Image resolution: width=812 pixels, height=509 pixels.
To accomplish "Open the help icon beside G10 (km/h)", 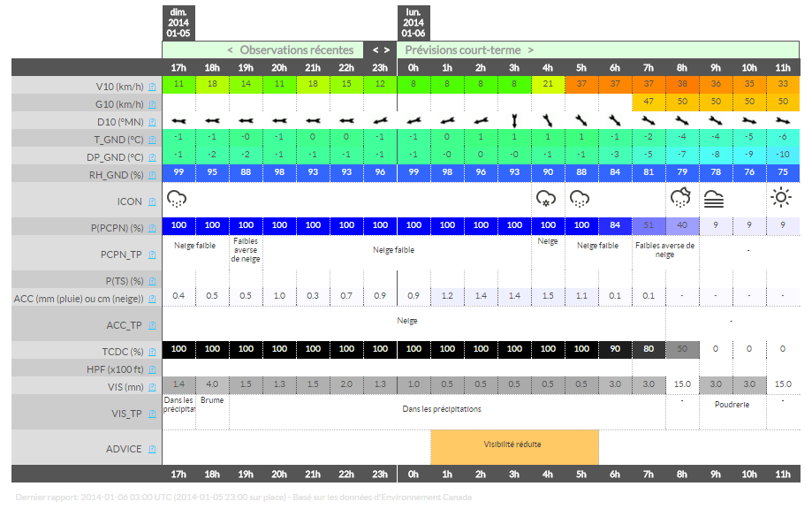I will point(152,104).
